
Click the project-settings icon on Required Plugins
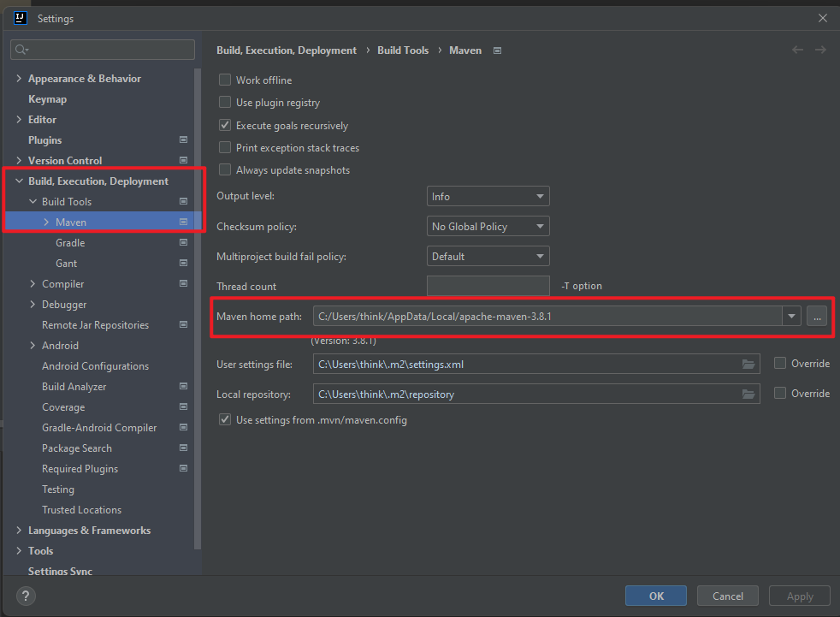tap(183, 468)
